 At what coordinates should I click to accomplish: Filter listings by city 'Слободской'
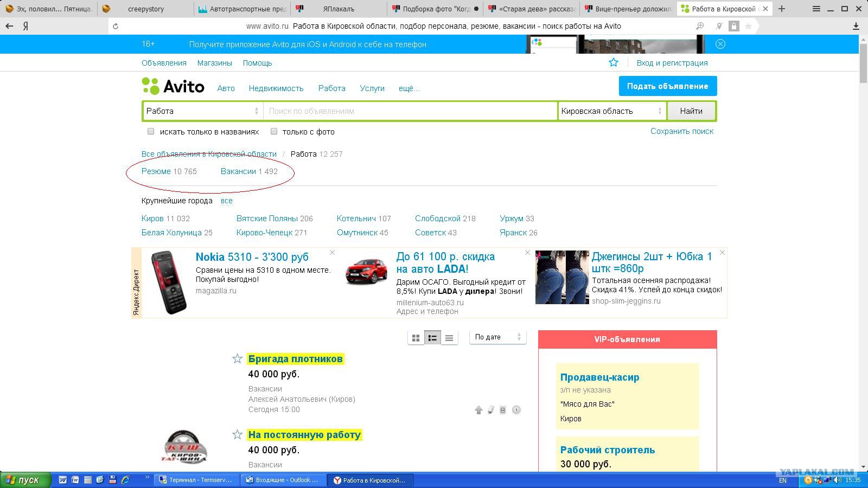point(438,219)
